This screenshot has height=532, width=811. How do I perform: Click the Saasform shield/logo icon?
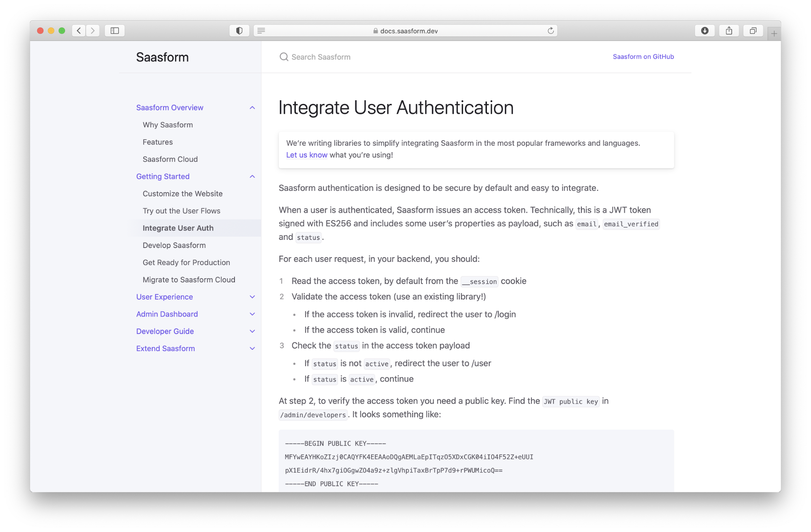tap(238, 30)
